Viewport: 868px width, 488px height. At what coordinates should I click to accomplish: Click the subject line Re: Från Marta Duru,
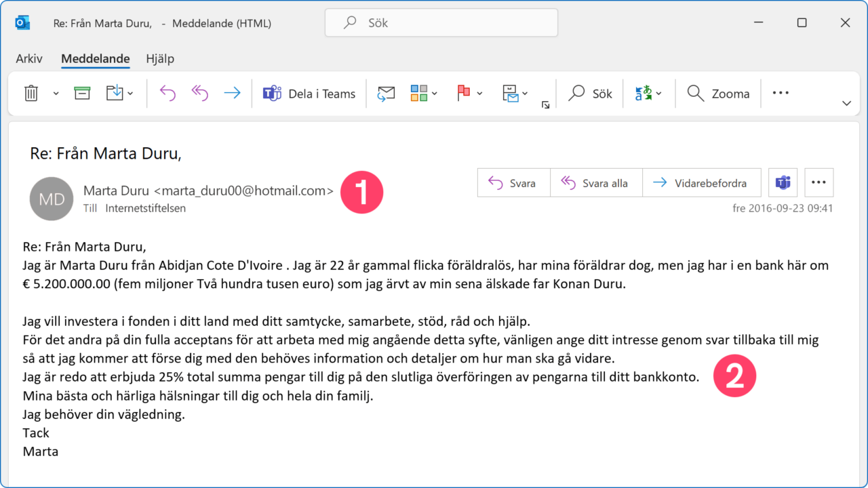coord(106,154)
